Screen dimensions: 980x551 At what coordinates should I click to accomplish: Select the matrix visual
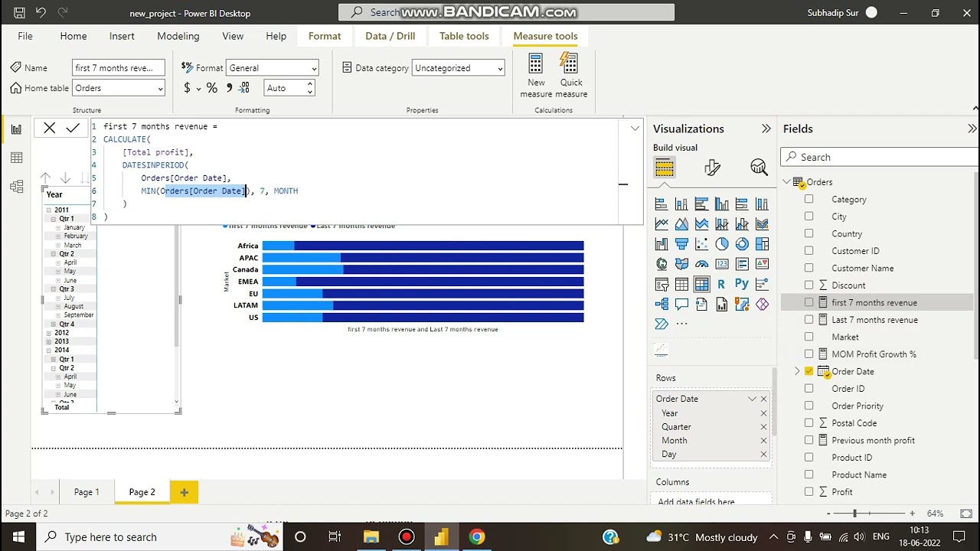702,284
